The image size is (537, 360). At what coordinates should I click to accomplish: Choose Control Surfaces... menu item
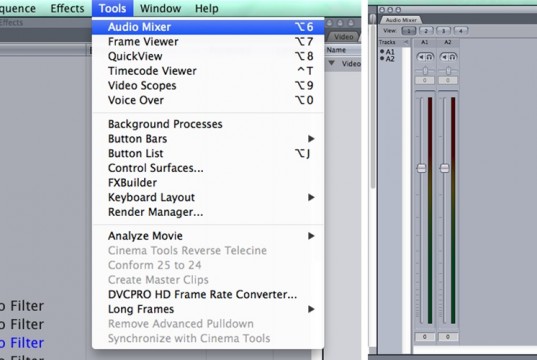(208, 168)
